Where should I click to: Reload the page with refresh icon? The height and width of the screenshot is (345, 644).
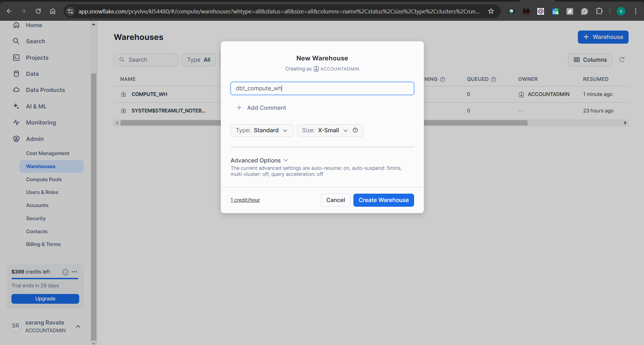(38, 11)
